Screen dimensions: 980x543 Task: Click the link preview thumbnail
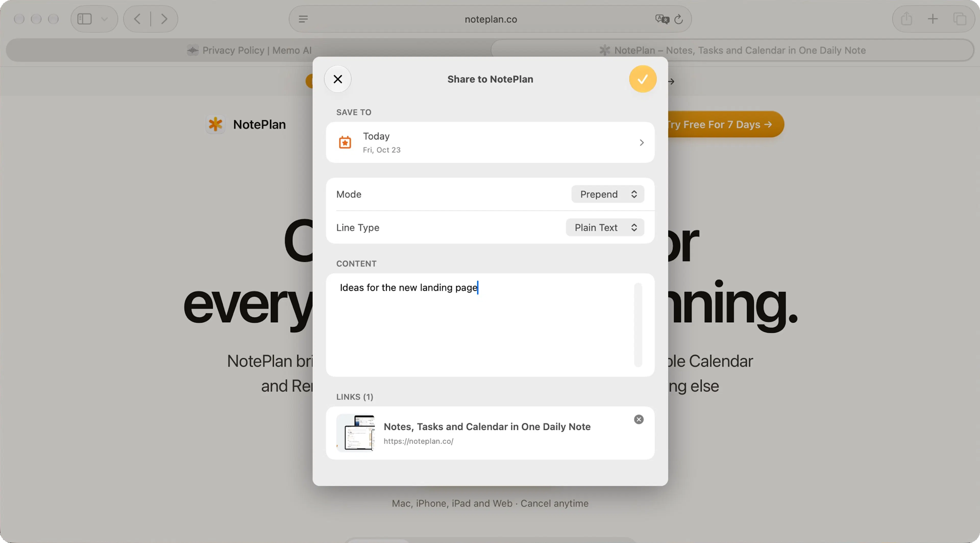tap(355, 433)
